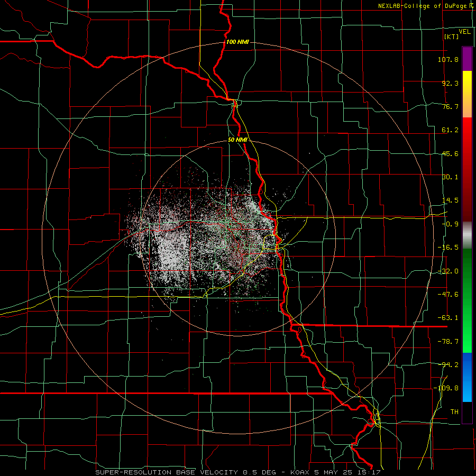Click the gray near-zero band of the color bar
Screen dimensions: 476x476
467,235
